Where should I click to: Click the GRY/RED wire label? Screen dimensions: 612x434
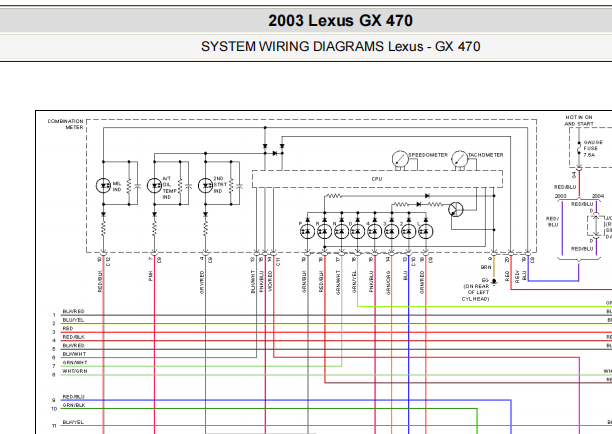coord(202,282)
